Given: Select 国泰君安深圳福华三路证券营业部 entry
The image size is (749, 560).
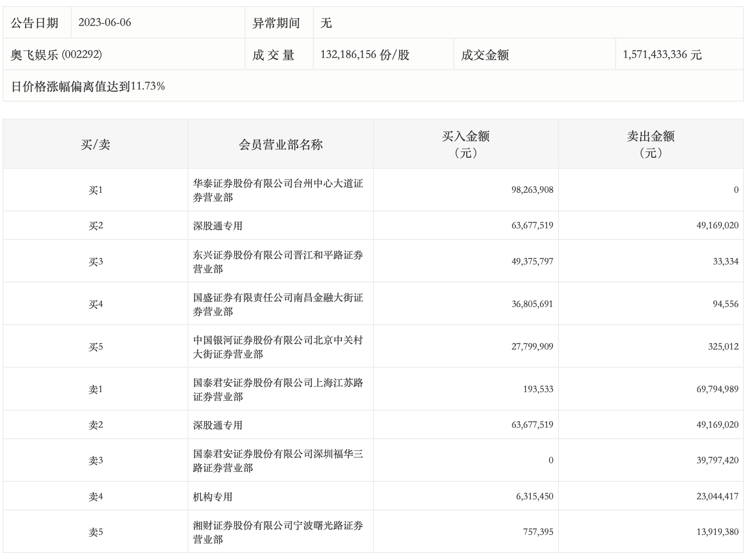Looking at the screenshot, I should coord(278,461).
